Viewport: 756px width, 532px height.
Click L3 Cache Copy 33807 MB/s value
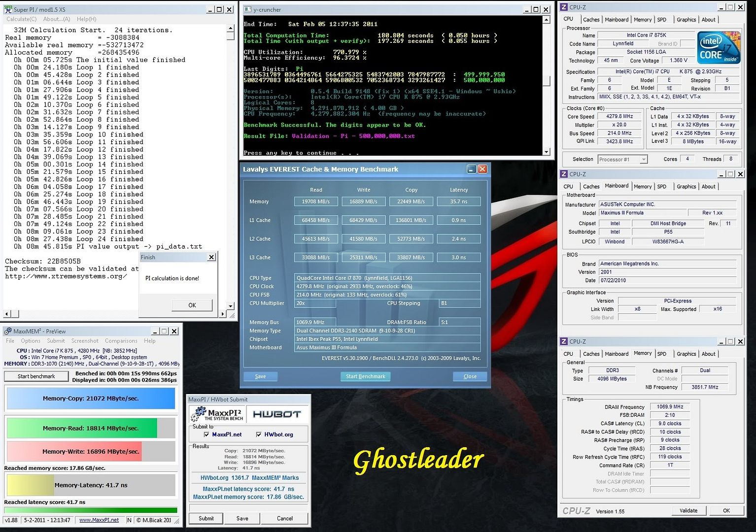click(411, 258)
